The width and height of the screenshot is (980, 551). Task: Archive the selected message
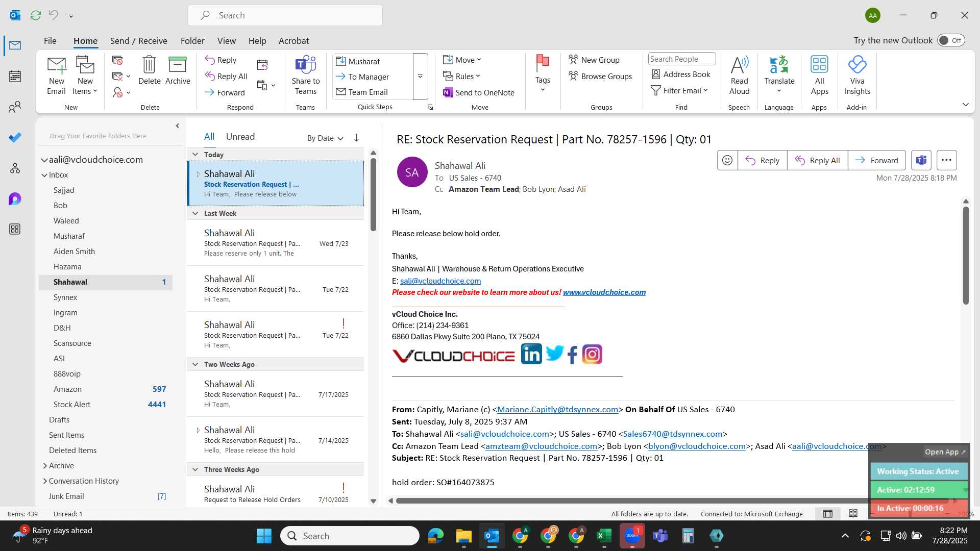point(178,70)
